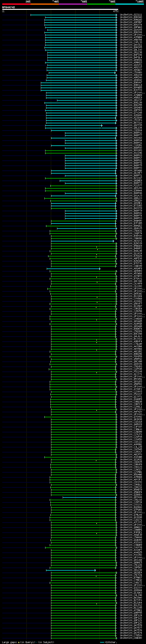Select the UniRef100_Q9FWA3 label
The width and height of the screenshot is (146, 644).
tap(131, 27)
